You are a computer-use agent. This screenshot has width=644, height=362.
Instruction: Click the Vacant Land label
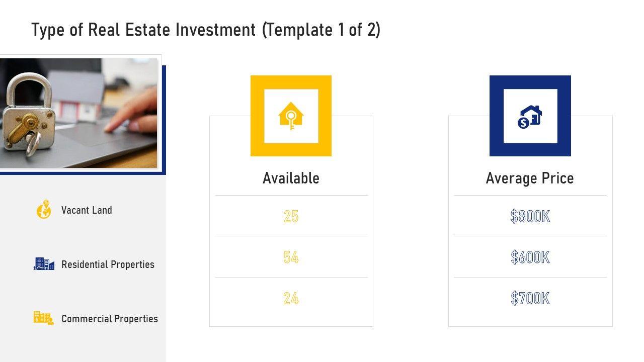(x=87, y=210)
